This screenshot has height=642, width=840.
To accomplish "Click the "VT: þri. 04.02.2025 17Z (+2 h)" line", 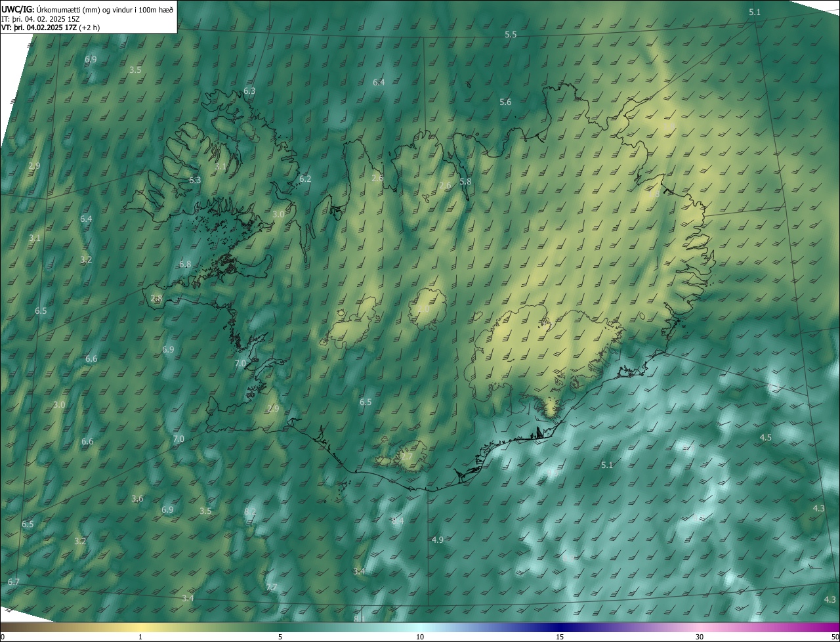I will point(51,28).
